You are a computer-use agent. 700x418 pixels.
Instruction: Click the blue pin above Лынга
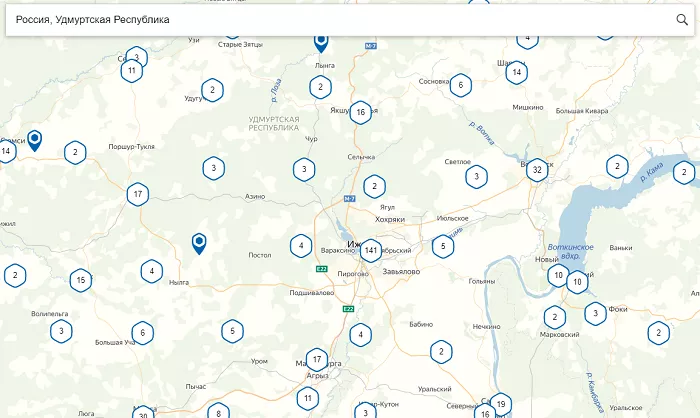tap(321, 41)
